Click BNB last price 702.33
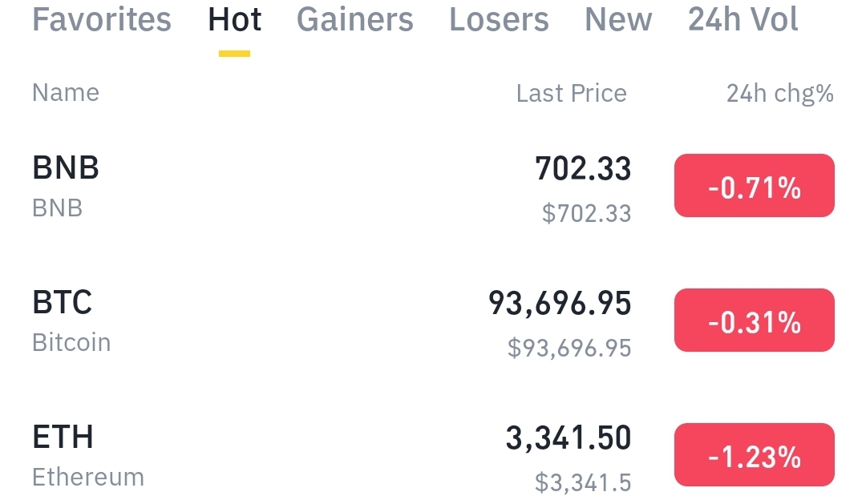 [x=583, y=169]
